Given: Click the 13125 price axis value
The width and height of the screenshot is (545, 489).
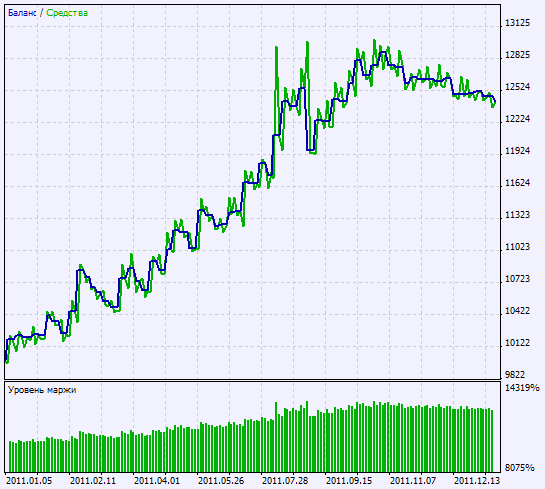Looking at the screenshot, I should click(x=518, y=23).
